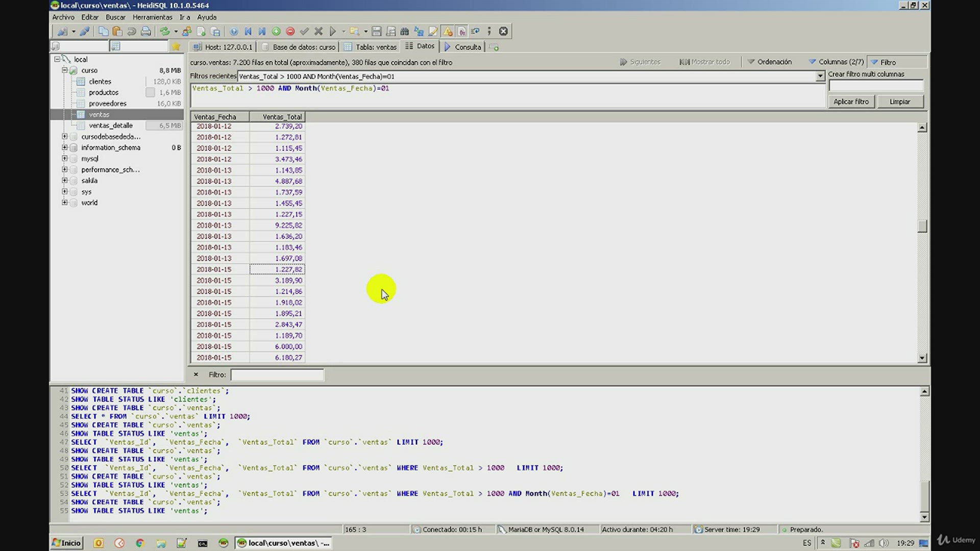Click the Print icon

tap(146, 31)
